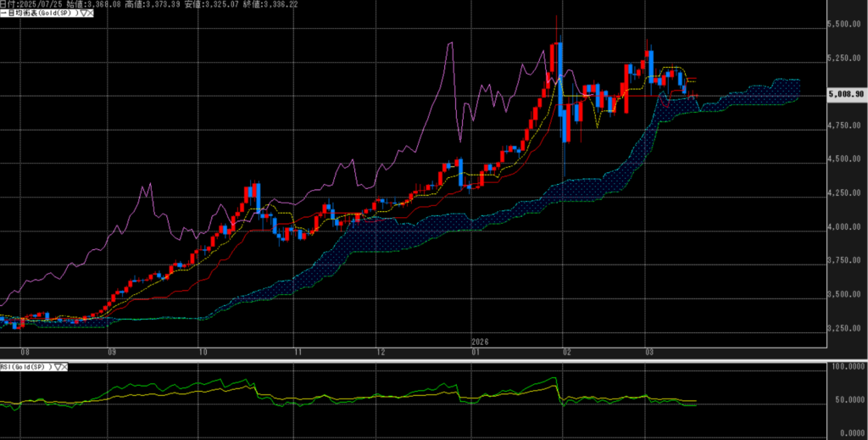Open the RSI indicator dropdown triangle
Screen dimensions: 868x440
pos(57,366)
